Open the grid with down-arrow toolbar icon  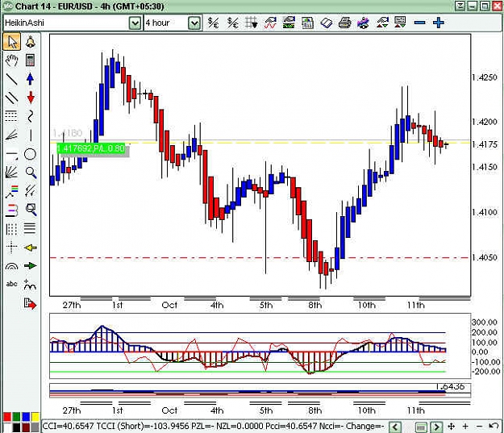pos(252,23)
